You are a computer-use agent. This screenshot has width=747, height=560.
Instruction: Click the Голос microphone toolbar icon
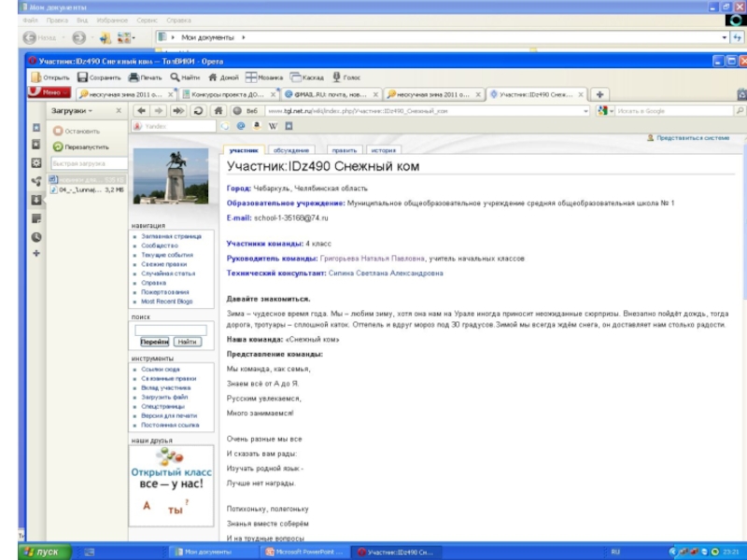[336, 77]
